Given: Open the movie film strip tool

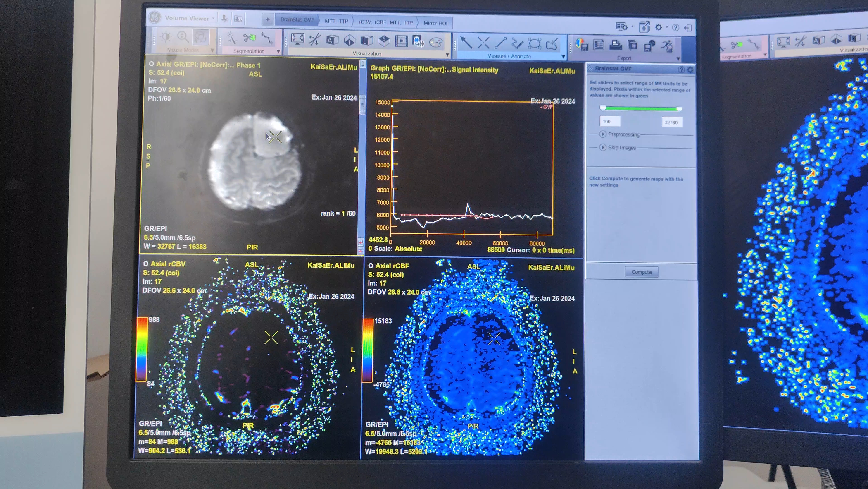Looking at the screenshot, I should (401, 41).
